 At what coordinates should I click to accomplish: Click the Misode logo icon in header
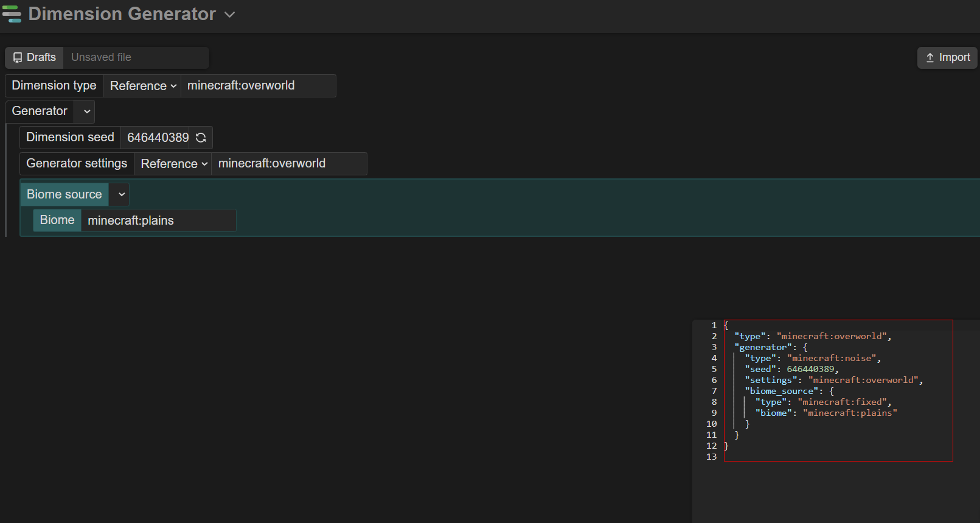12,14
